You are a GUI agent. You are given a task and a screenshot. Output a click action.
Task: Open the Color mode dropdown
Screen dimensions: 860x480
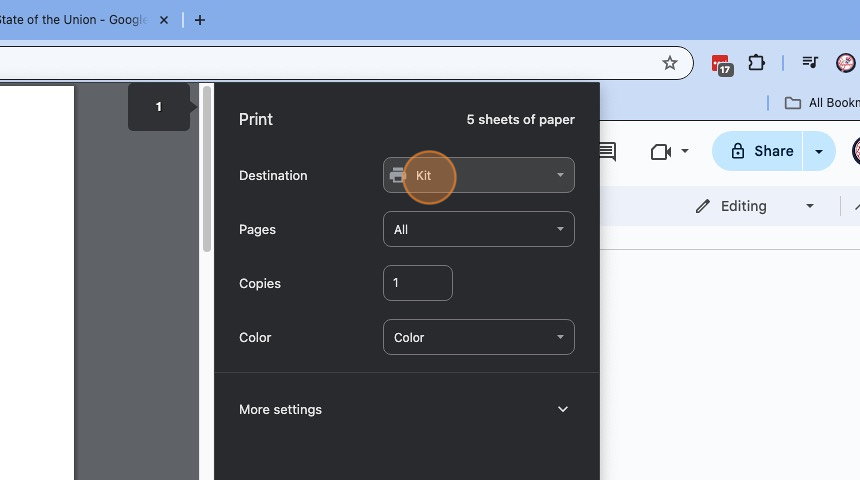pos(478,337)
